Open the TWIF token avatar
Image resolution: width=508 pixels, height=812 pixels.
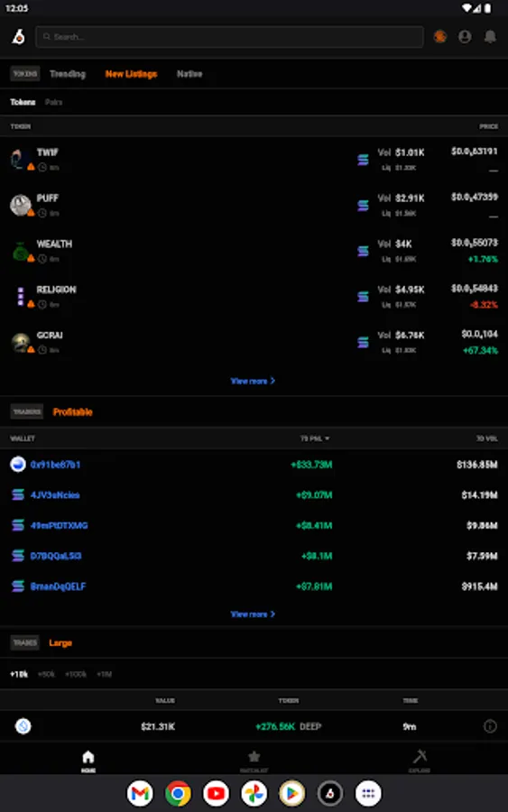(x=20, y=159)
